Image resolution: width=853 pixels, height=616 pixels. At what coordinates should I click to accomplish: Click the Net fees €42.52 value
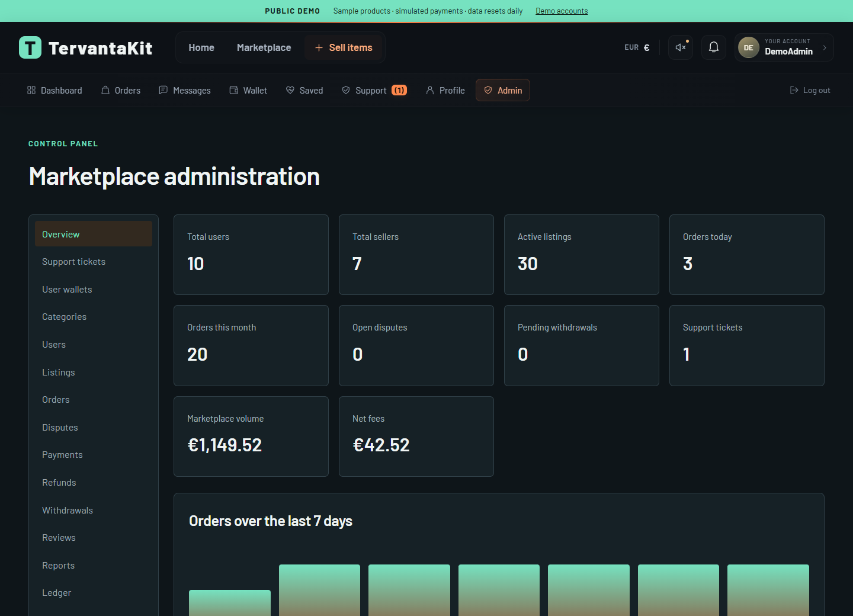click(x=381, y=445)
